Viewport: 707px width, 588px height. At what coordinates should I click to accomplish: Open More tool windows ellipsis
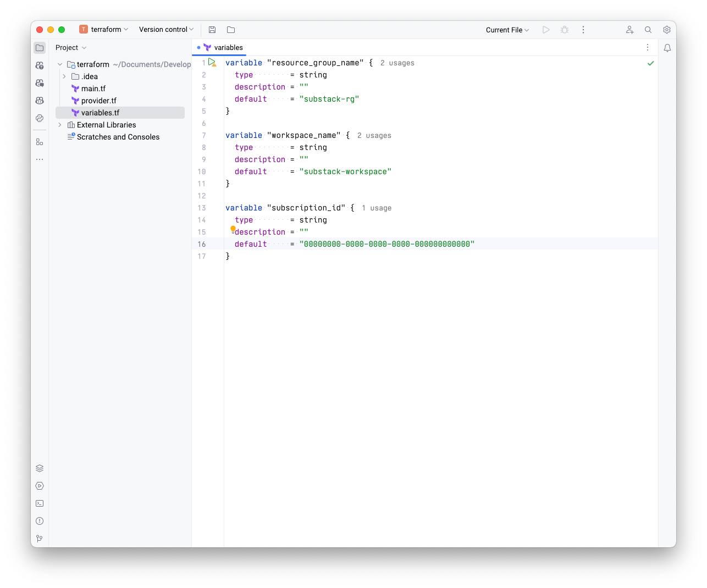(40, 159)
